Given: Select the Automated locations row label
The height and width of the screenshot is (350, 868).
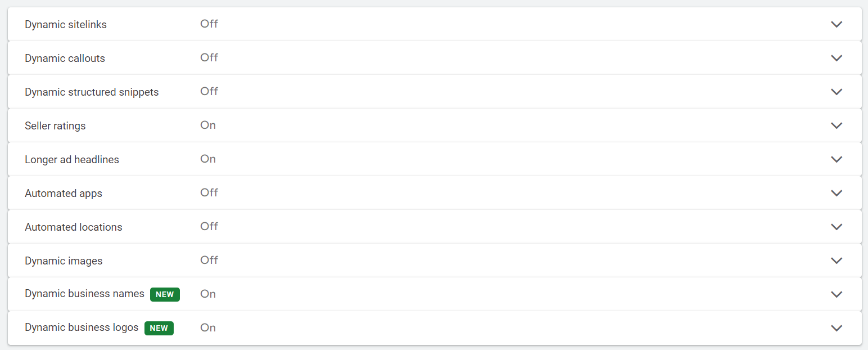Looking at the screenshot, I should (x=74, y=227).
